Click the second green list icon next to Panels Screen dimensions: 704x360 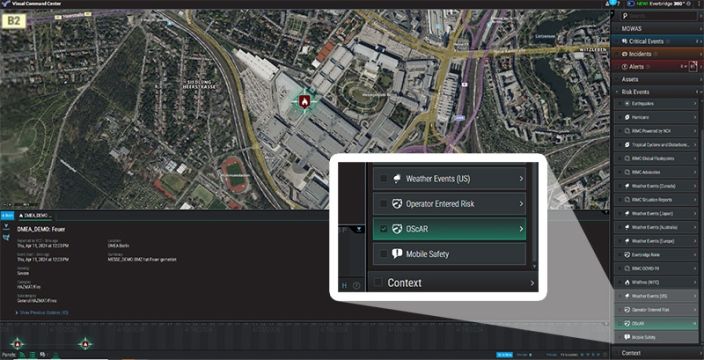pos(32,355)
